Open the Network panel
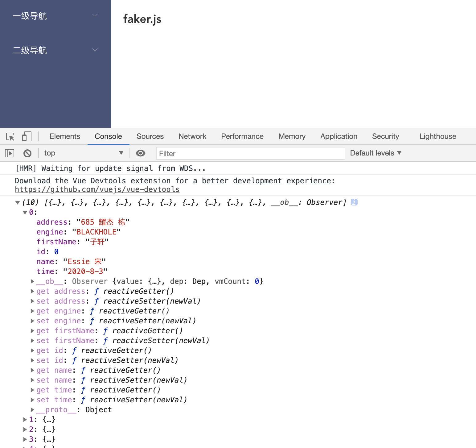This screenshot has width=476, height=448. pyautogui.click(x=192, y=136)
